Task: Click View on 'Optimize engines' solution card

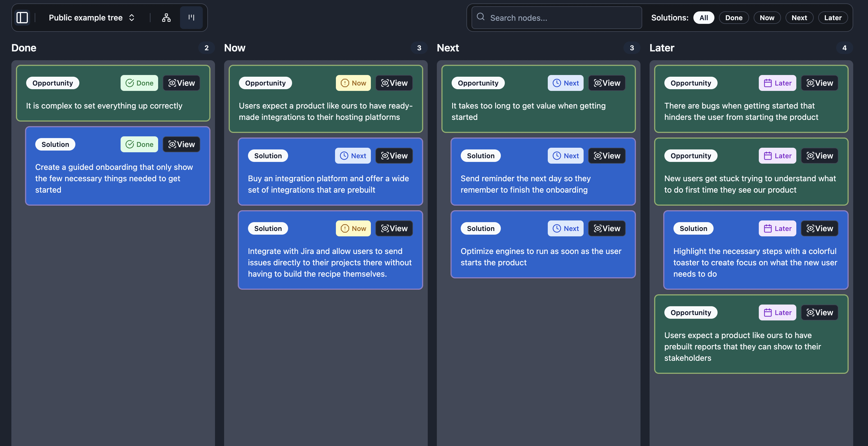Action: pos(607,228)
